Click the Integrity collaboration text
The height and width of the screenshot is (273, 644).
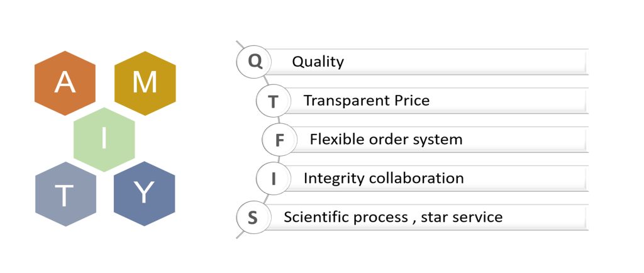(384, 179)
